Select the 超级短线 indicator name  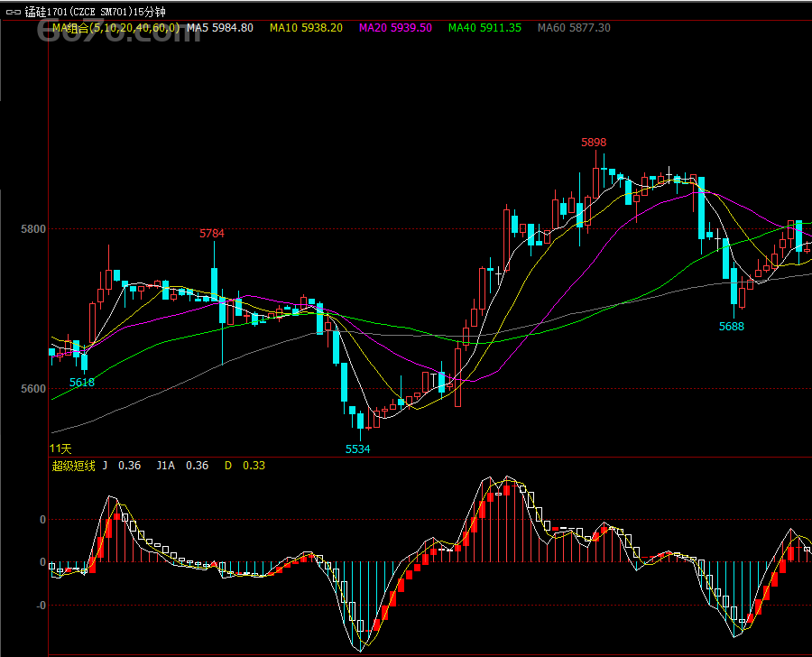pos(74,466)
